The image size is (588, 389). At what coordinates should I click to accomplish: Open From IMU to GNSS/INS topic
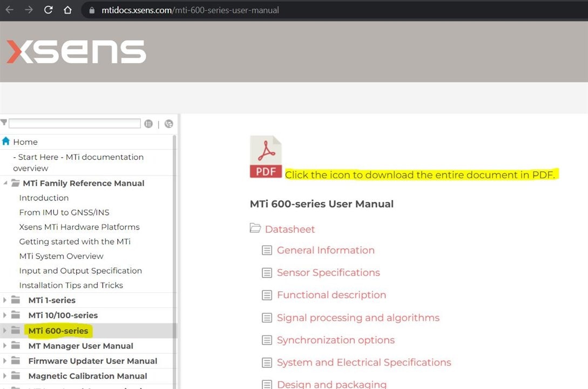tap(64, 212)
